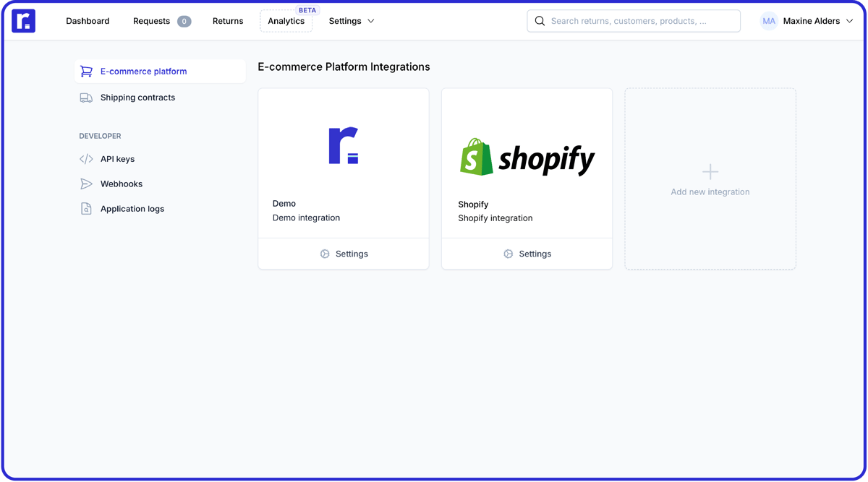Screen dimensions: 868x482
Task: Open the Dashboard page
Action: tap(88, 21)
